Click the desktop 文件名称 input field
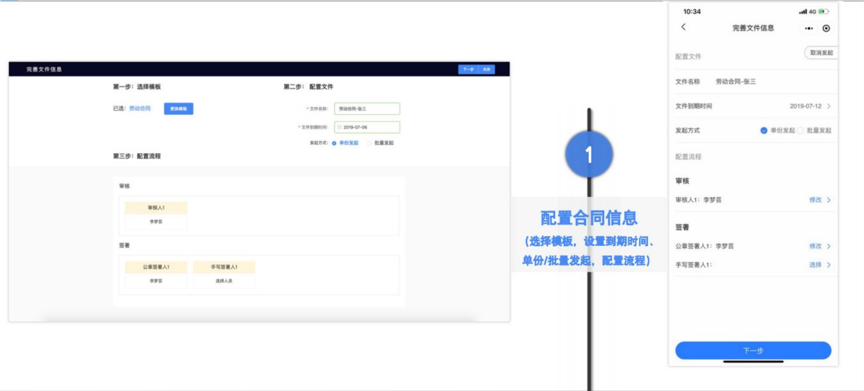 (x=367, y=109)
